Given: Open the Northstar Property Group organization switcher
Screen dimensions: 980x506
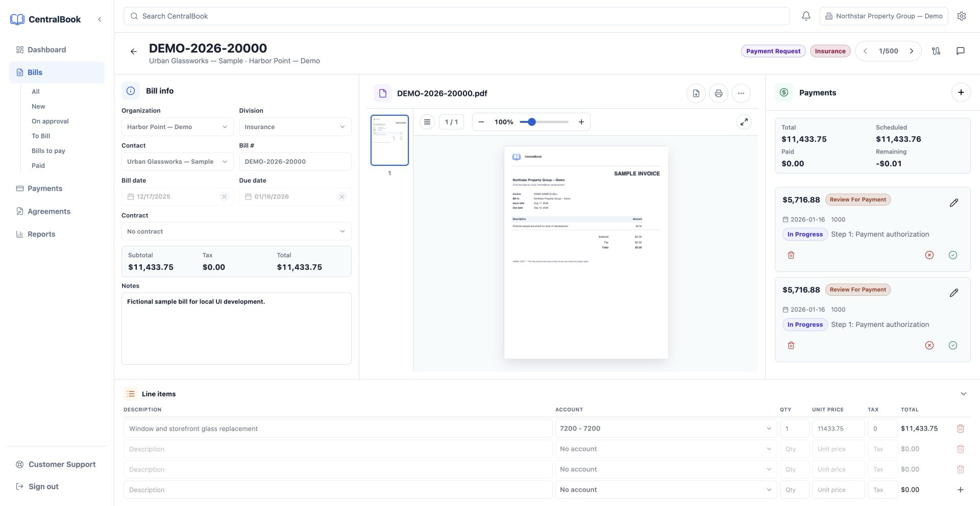Looking at the screenshot, I should pos(884,16).
